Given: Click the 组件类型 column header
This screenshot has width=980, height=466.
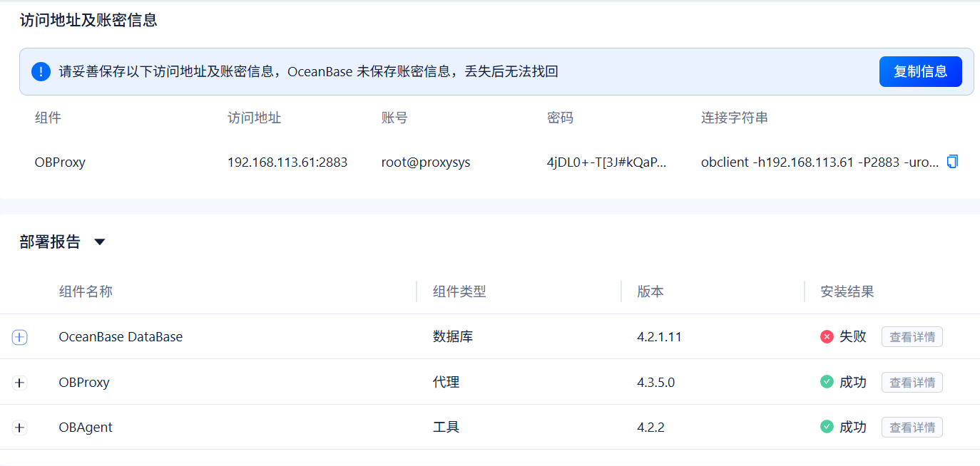Looking at the screenshot, I should [459, 291].
